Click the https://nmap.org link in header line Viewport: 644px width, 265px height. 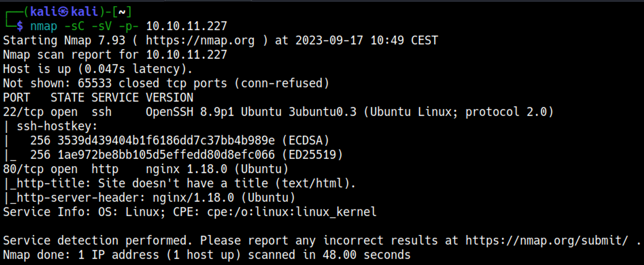[200, 41]
